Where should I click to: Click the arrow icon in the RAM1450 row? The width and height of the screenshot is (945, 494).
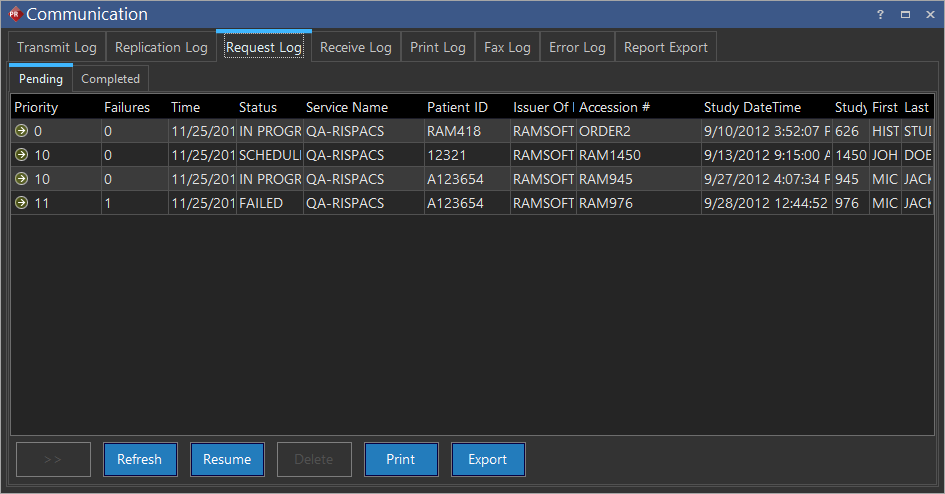21,155
